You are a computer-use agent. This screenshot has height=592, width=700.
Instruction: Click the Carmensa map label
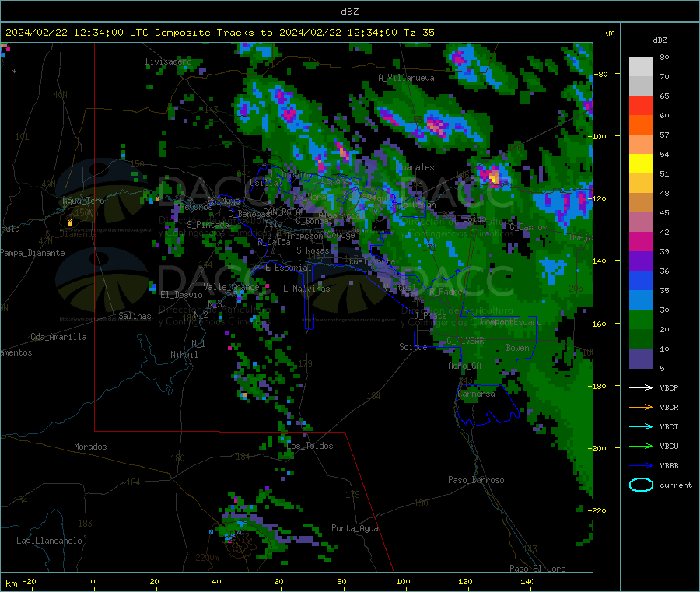476,394
